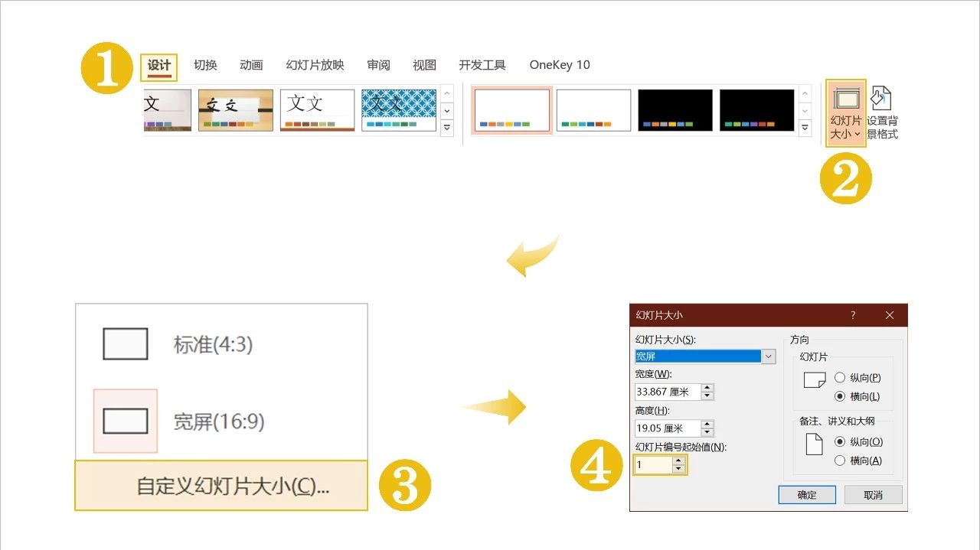This screenshot has width=980, height=550.
Task: Click the notes page icon under 备注、讲义和大纲
Action: click(x=813, y=444)
